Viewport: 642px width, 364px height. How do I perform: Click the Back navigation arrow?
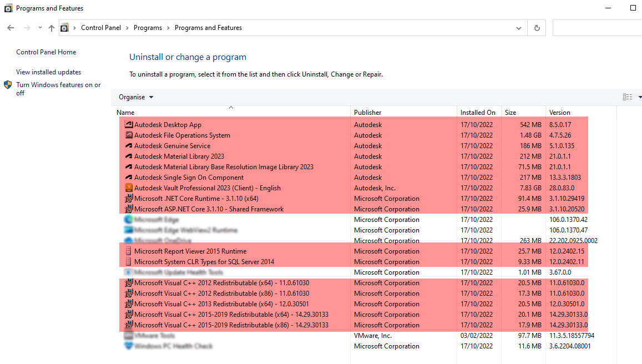(x=11, y=28)
